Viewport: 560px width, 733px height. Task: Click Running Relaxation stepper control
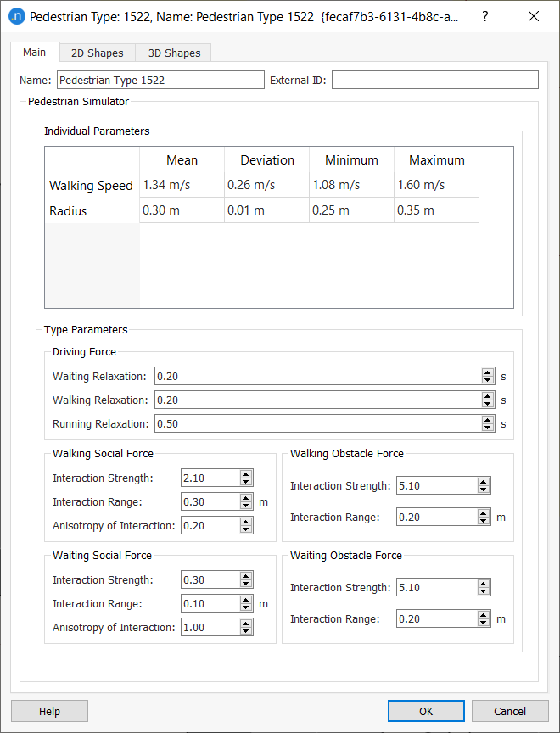click(488, 424)
